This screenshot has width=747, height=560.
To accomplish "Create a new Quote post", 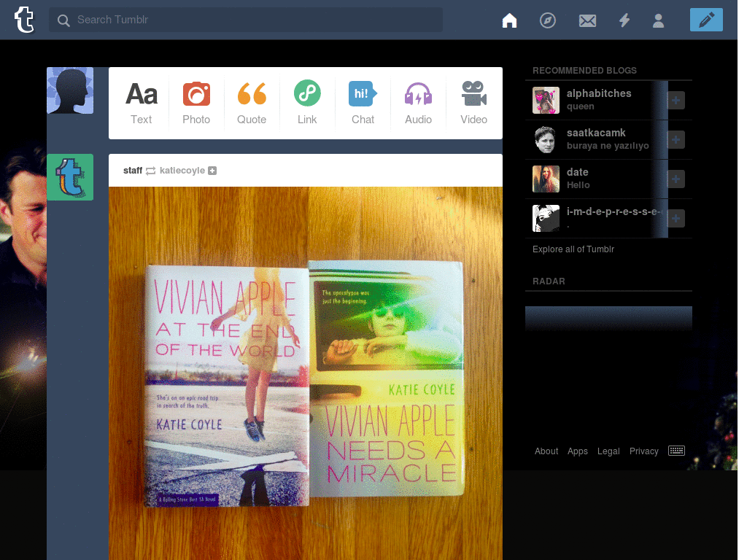I will coord(252,104).
